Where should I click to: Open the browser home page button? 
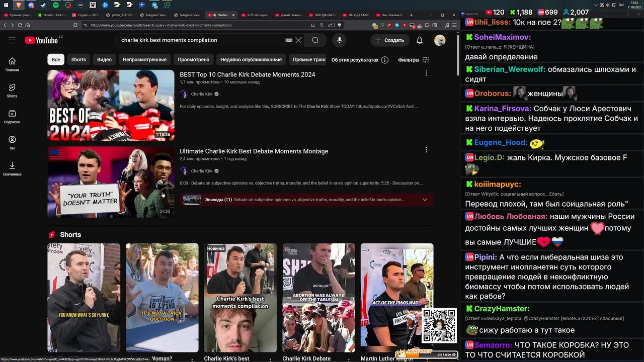[28, 25]
